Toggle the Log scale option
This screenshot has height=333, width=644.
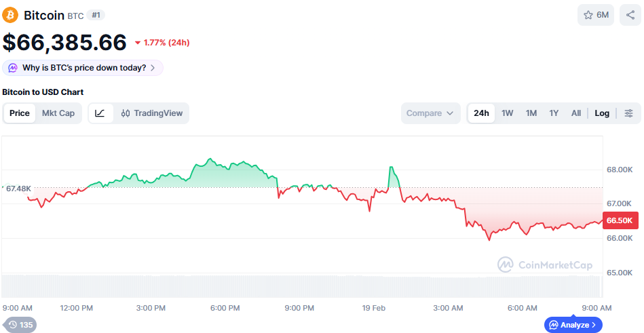coord(602,113)
